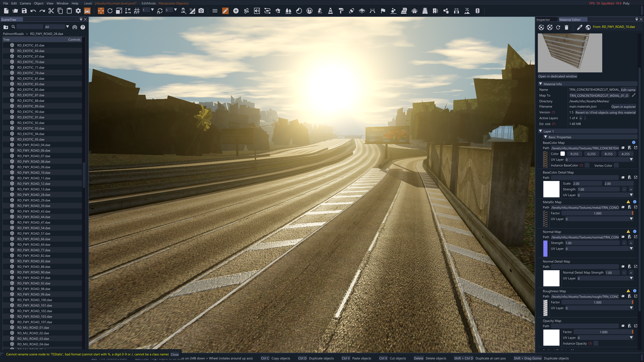Select the rotate tool icon
644x362 pixels.
pos(110,11)
